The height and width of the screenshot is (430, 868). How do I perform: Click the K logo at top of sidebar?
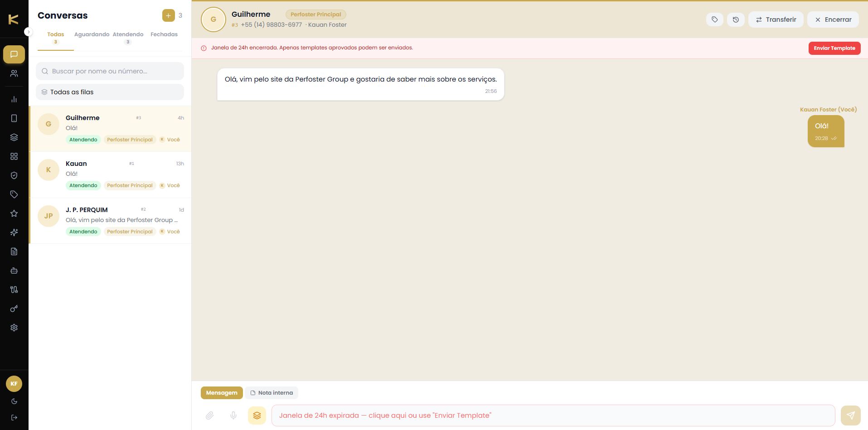(14, 19)
